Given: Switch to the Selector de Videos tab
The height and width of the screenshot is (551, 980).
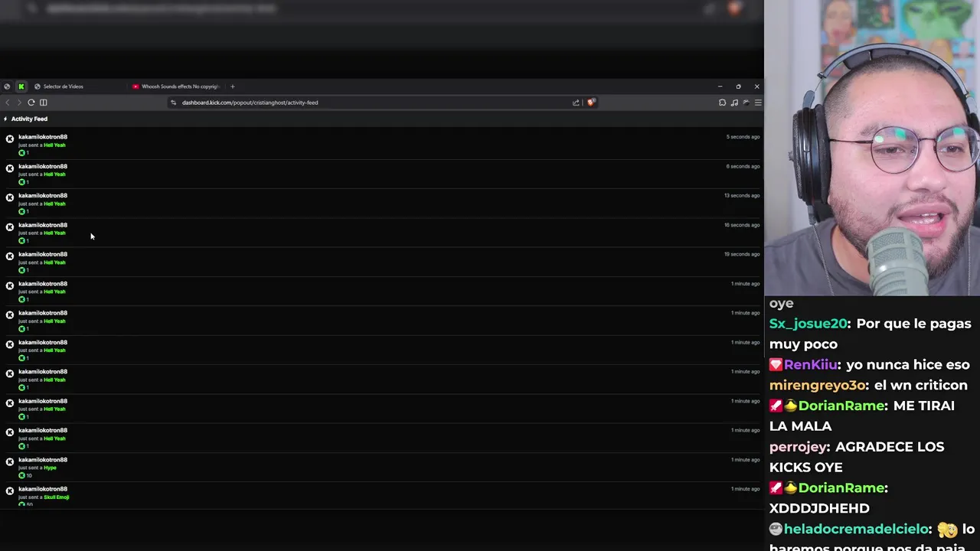Looking at the screenshot, I should pyautogui.click(x=77, y=86).
